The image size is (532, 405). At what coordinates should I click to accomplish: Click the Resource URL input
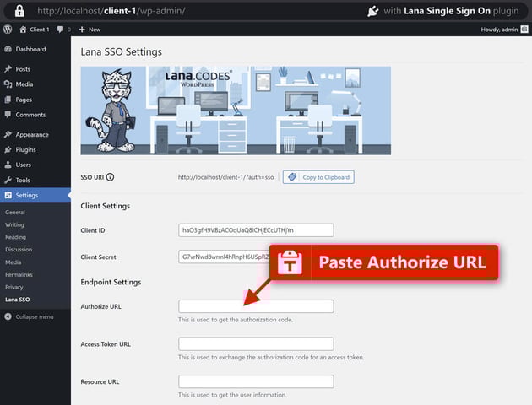[256, 381]
